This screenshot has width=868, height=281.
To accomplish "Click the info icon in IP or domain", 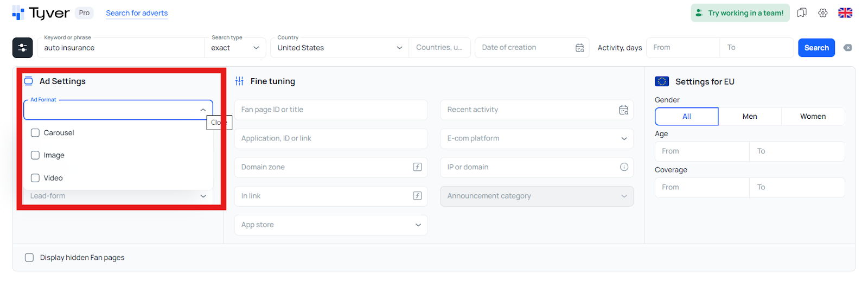I will click(x=624, y=167).
